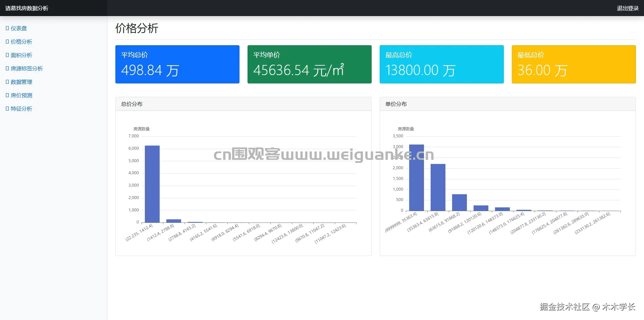Open 仪表盘 in the sidebar
Image resolution: width=644 pixels, height=320 pixels.
coord(16,28)
